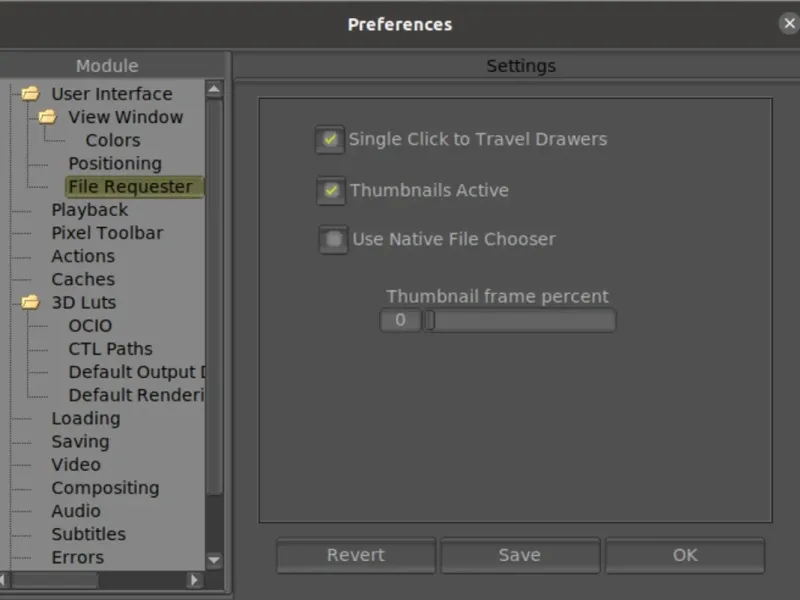Select the Compositing module
This screenshot has height=600, width=800.
tap(105, 488)
